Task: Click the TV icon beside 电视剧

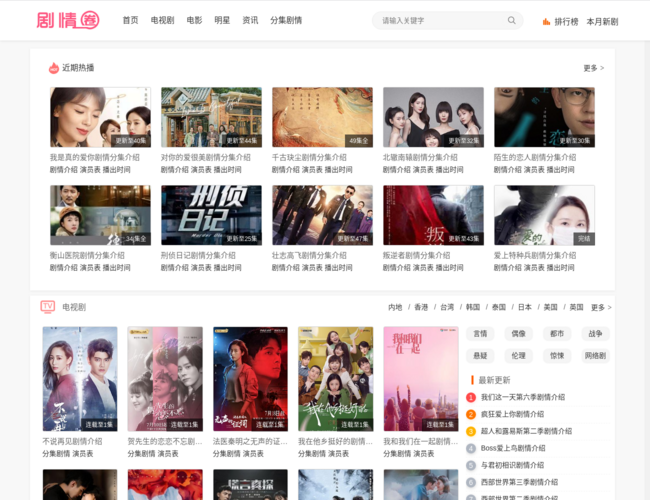Action: 47,307
